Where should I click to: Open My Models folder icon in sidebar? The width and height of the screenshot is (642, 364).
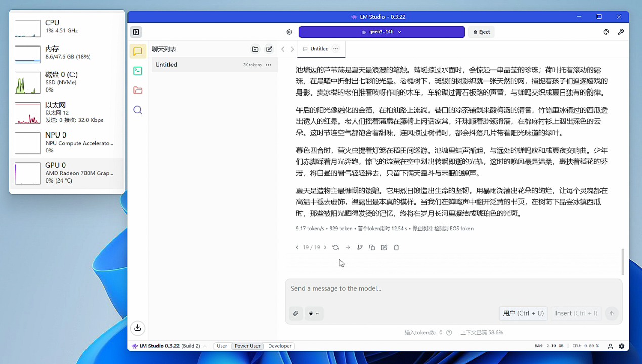[x=137, y=90]
